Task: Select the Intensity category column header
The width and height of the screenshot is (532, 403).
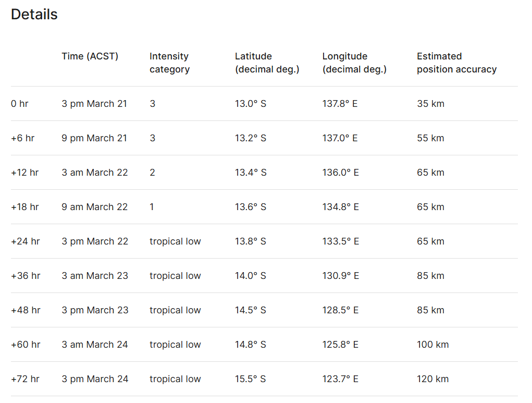Action: 169,63
